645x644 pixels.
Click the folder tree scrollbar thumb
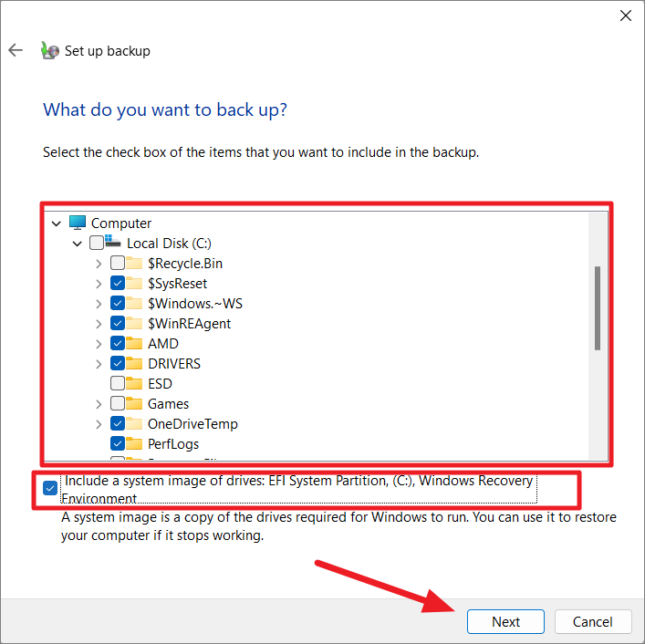click(598, 308)
